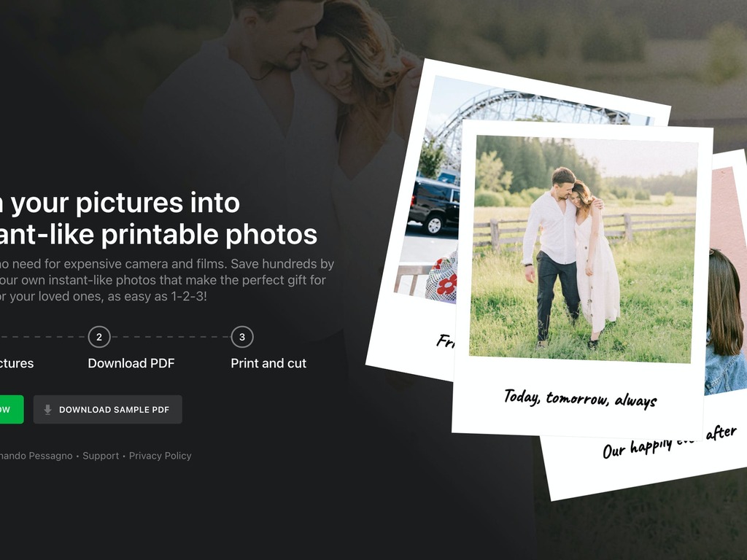The height and width of the screenshot is (560, 747).
Task: Click the cut-off 'ctures' step label
Action: point(17,363)
